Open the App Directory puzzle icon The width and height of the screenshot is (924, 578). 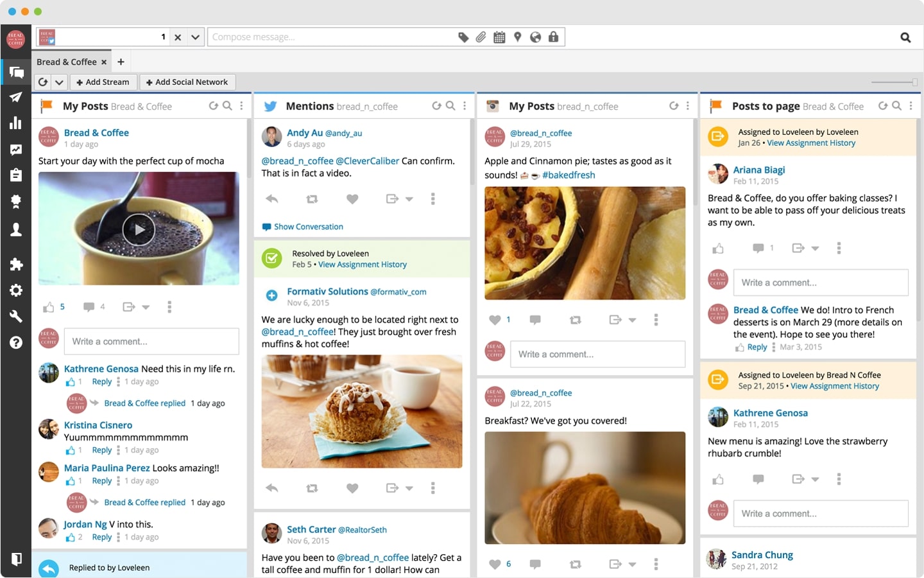pyautogui.click(x=16, y=265)
